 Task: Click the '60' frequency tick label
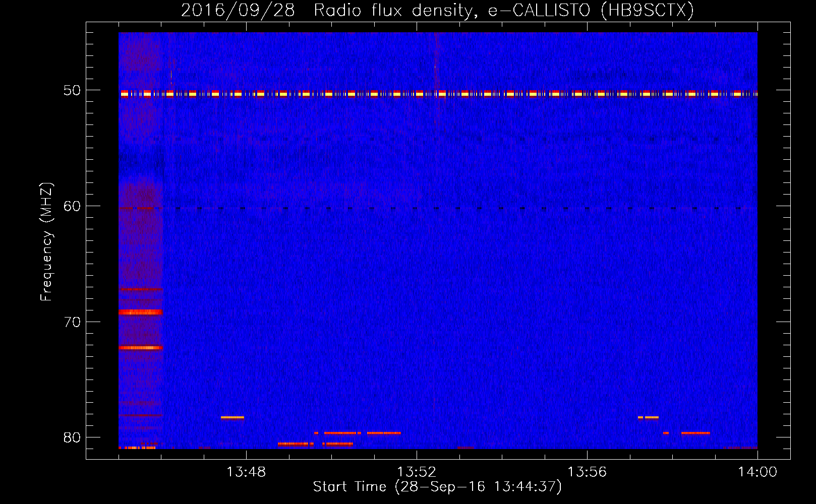[72, 206]
